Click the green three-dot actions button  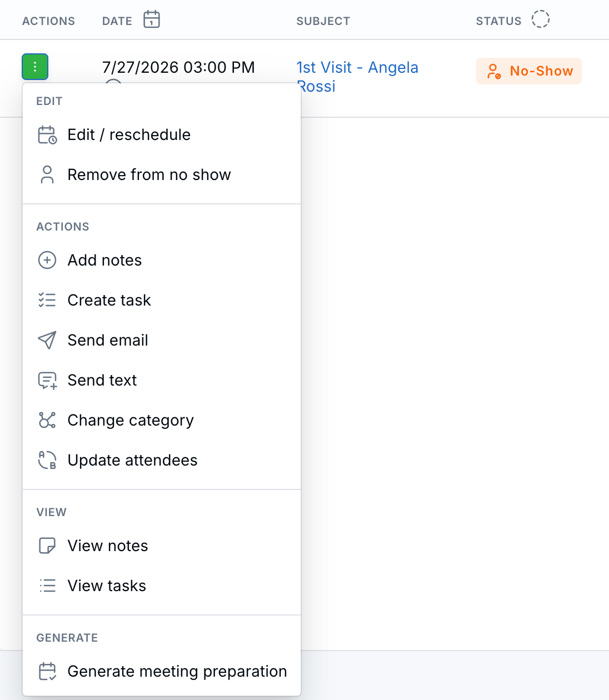(x=35, y=67)
